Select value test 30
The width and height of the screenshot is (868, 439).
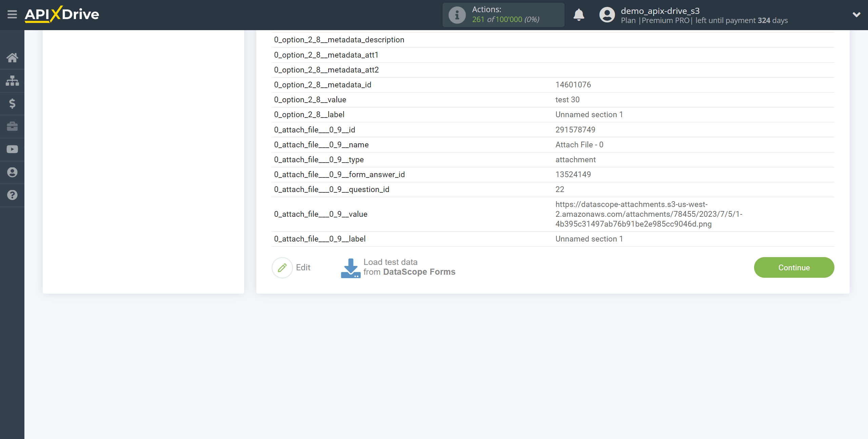tap(567, 100)
